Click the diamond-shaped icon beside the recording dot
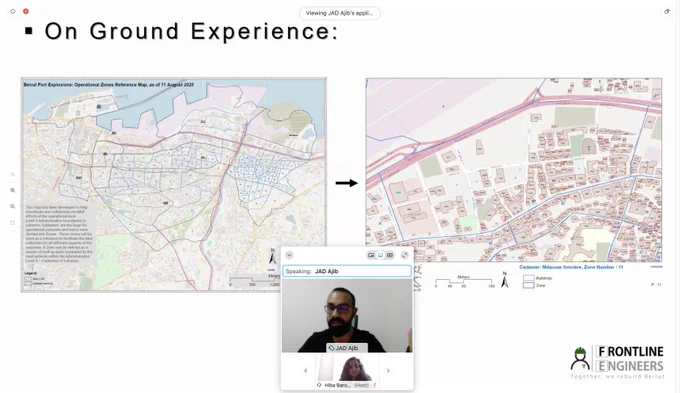The height and width of the screenshot is (393, 680). (13, 11)
